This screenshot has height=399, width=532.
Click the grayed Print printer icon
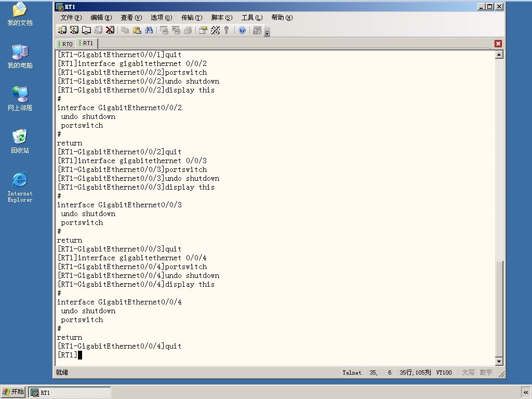(x=188, y=30)
